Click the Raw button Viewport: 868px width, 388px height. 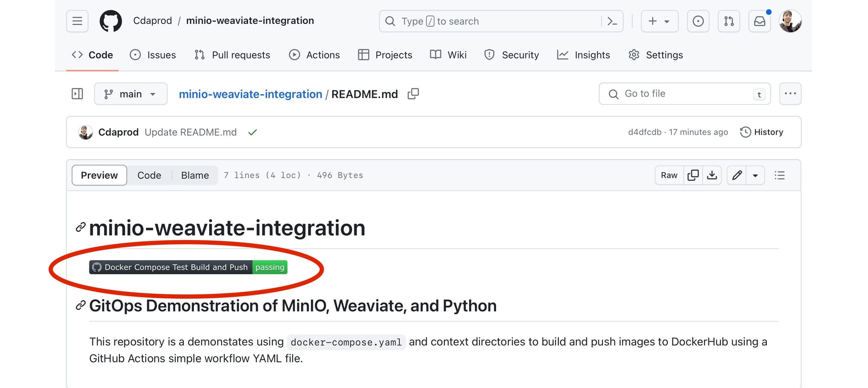pyautogui.click(x=669, y=175)
